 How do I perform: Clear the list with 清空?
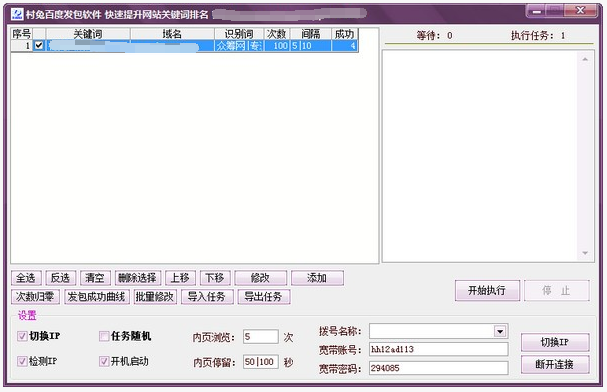(95, 278)
